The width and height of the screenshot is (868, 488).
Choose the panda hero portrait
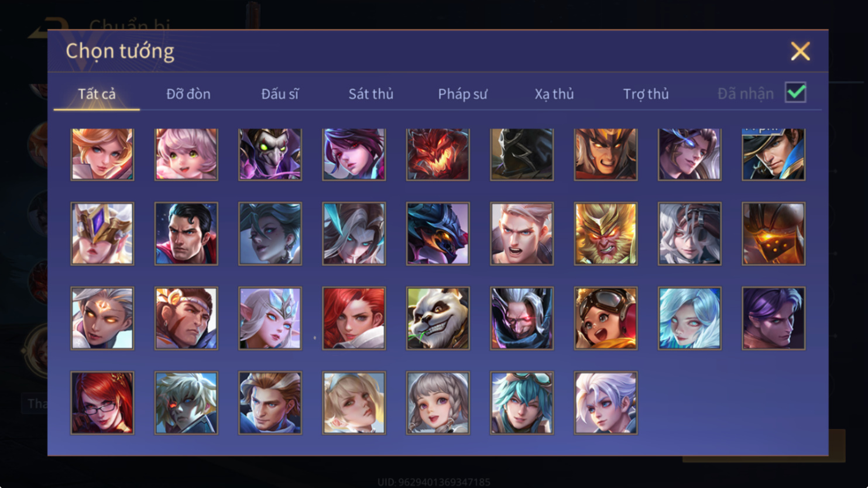(x=438, y=318)
